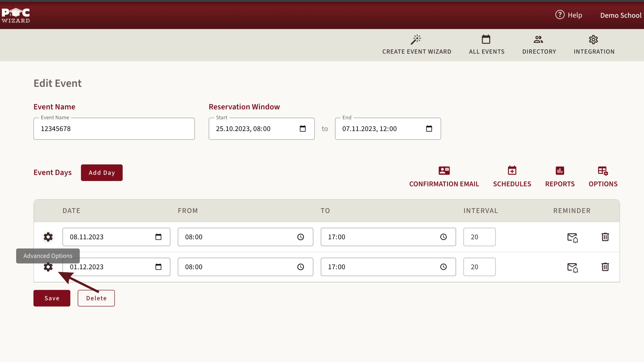
Task: Open date picker for 08.11.2023 field
Action: click(x=158, y=237)
